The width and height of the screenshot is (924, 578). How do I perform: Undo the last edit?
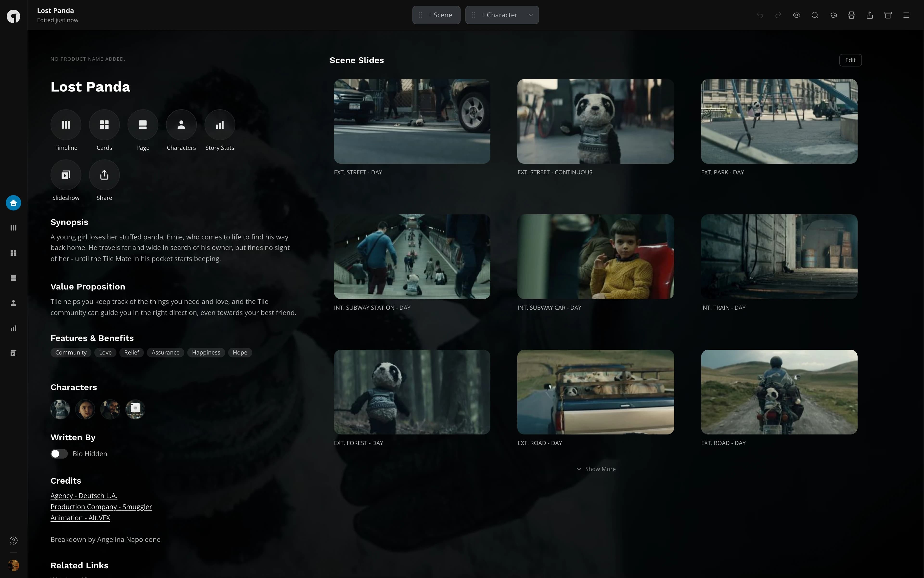[x=760, y=15]
